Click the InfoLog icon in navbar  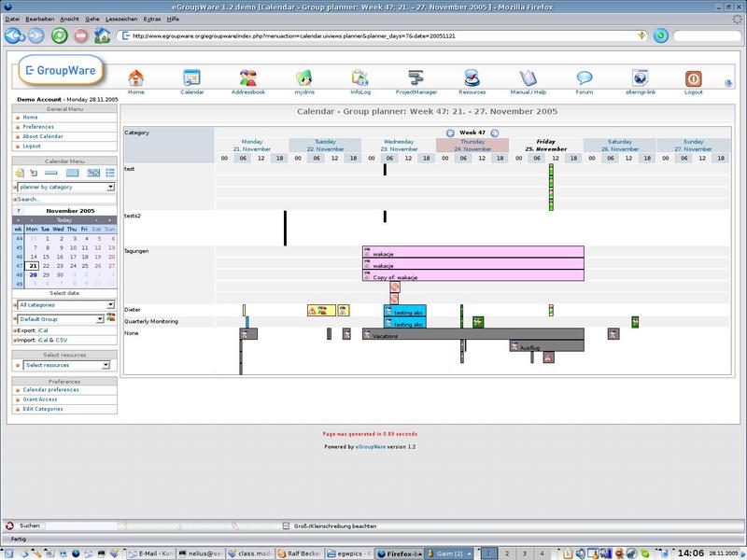coord(359,78)
